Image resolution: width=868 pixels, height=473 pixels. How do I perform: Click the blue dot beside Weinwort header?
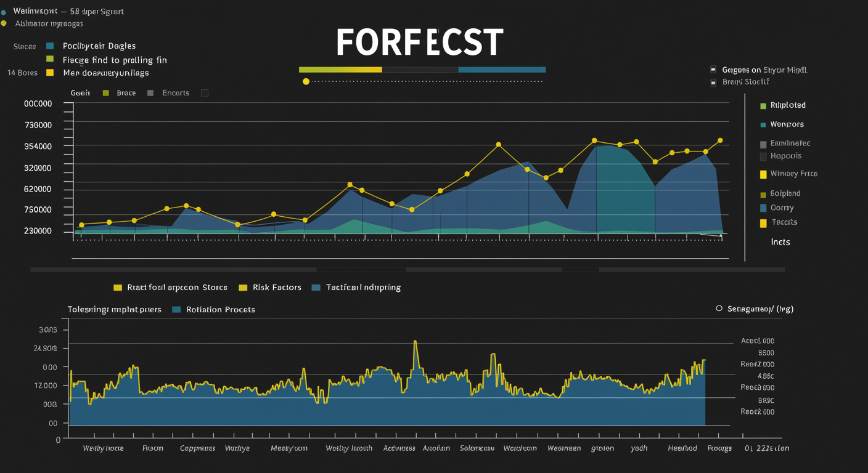pyautogui.click(x=3, y=12)
